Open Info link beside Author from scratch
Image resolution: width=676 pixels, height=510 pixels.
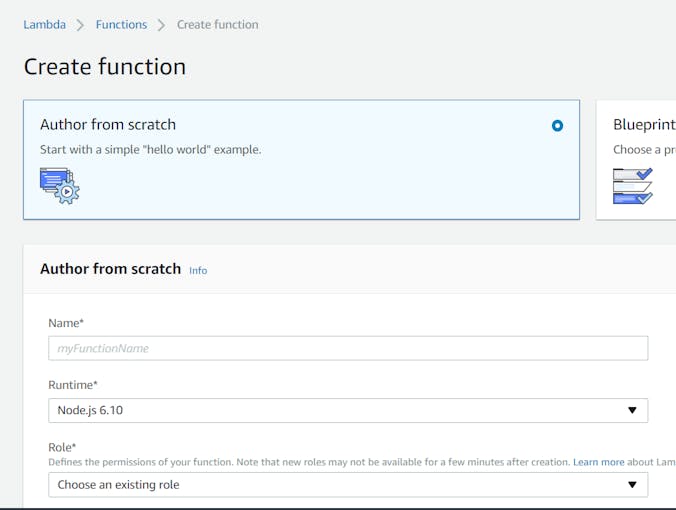pyautogui.click(x=198, y=270)
